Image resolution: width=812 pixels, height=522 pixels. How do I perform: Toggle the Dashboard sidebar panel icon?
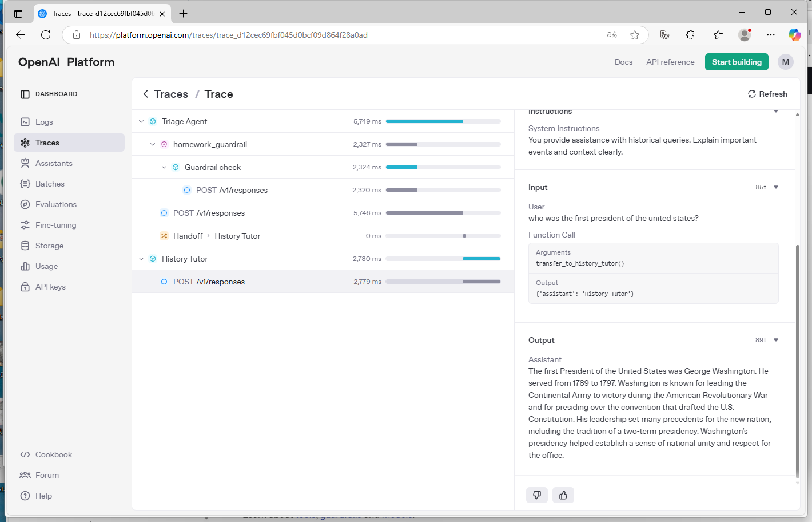point(25,94)
